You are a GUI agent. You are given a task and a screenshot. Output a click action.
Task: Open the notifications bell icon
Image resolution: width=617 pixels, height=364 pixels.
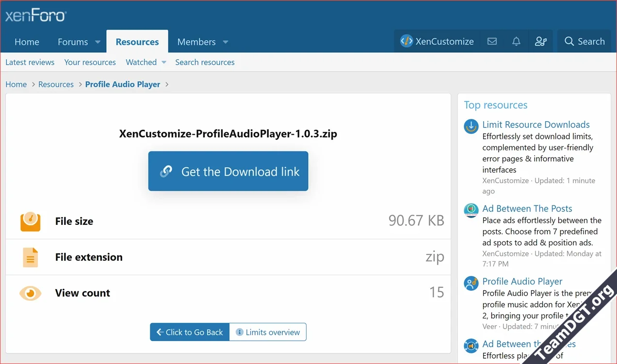(x=516, y=41)
